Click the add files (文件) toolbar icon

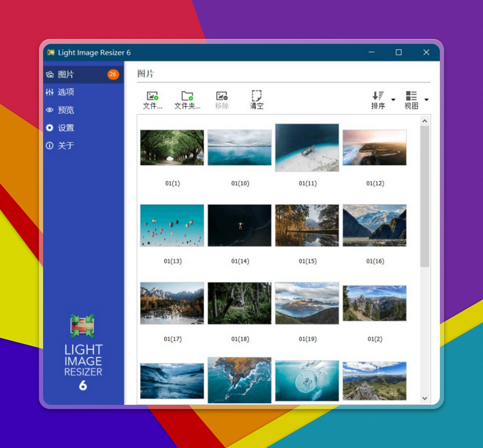[x=152, y=97]
